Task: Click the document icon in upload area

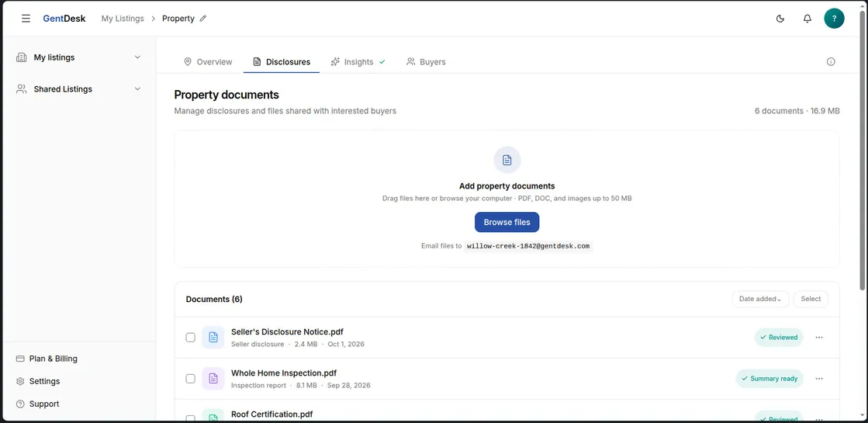Action: point(507,160)
